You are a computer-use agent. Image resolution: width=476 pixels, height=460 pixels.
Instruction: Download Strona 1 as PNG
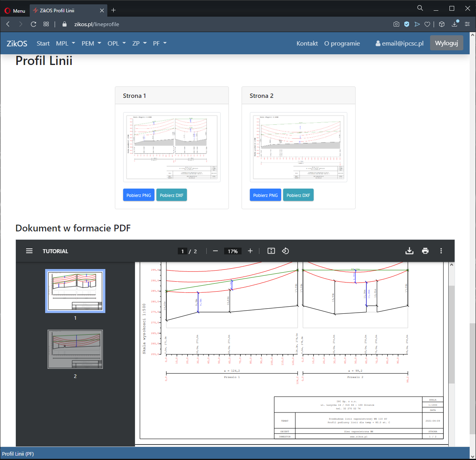139,195
